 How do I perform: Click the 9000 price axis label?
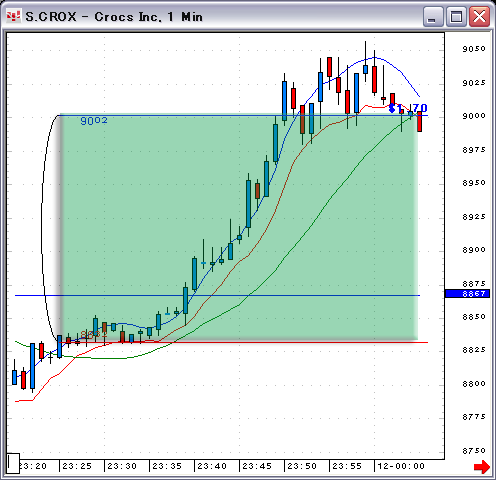(474, 116)
